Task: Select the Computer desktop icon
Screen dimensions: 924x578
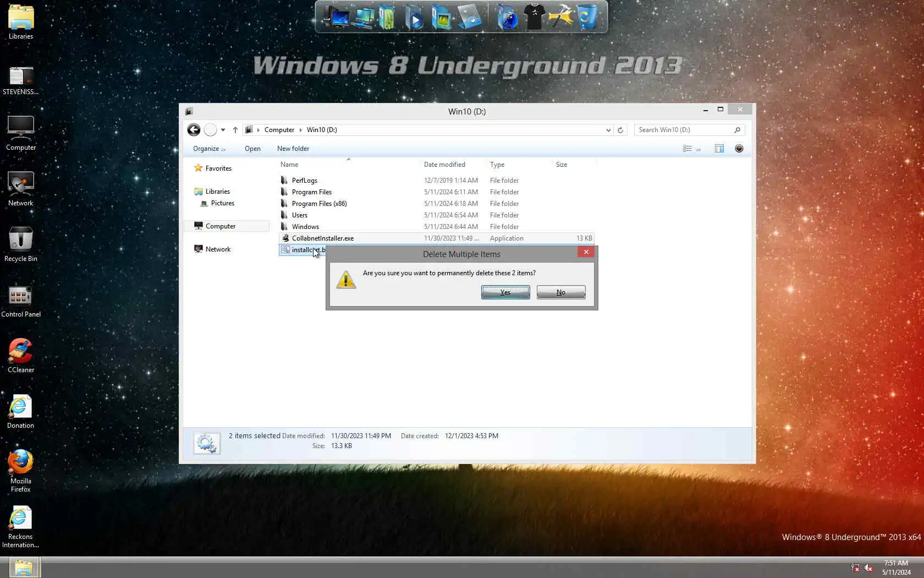Action: pos(21,133)
